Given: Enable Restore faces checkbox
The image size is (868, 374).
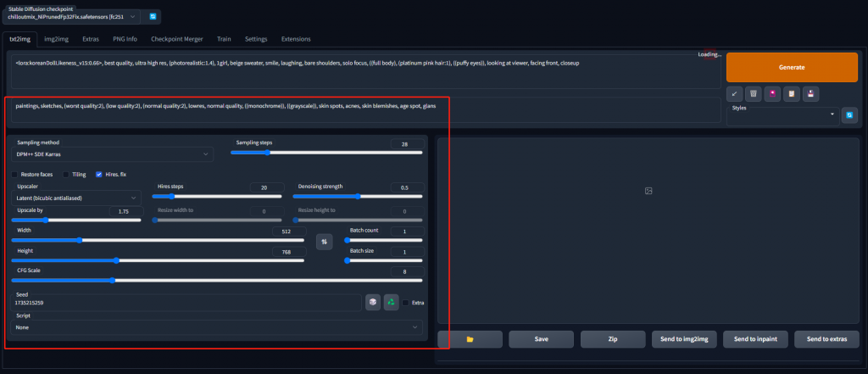Looking at the screenshot, I should click(x=15, y=174).
